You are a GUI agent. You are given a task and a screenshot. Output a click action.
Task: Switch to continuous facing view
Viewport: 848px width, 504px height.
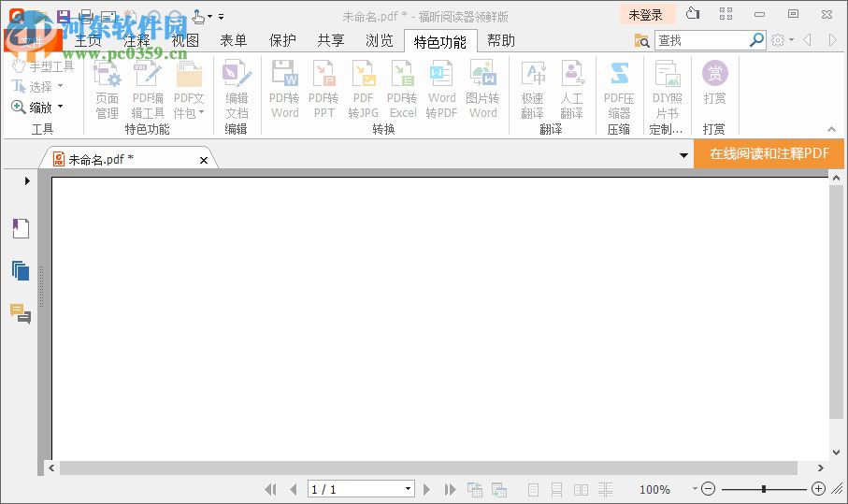tap(605, 489)
